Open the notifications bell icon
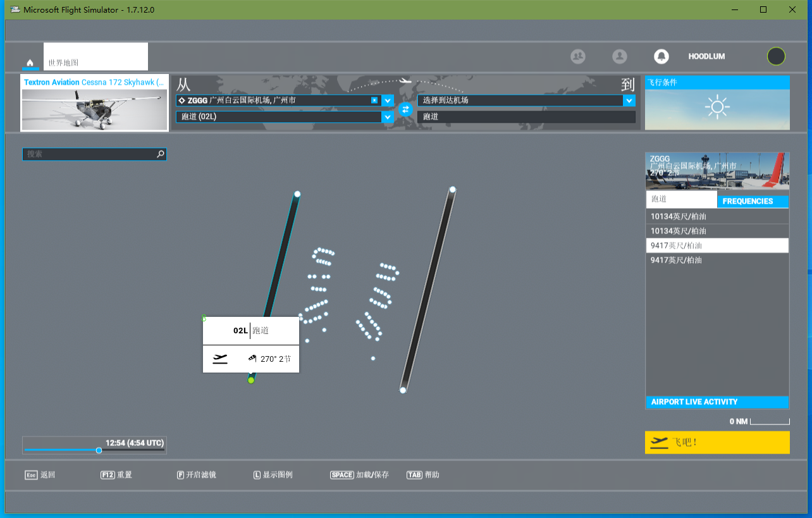The height and width of the screenshot is (518, 812). pyautogui.click(x=661, y=56)
